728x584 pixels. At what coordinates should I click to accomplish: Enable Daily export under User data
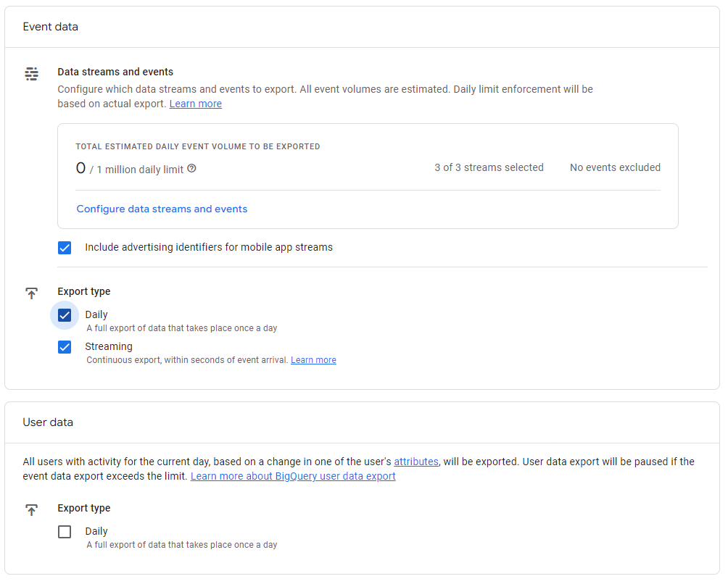click(x=65, y=532)
